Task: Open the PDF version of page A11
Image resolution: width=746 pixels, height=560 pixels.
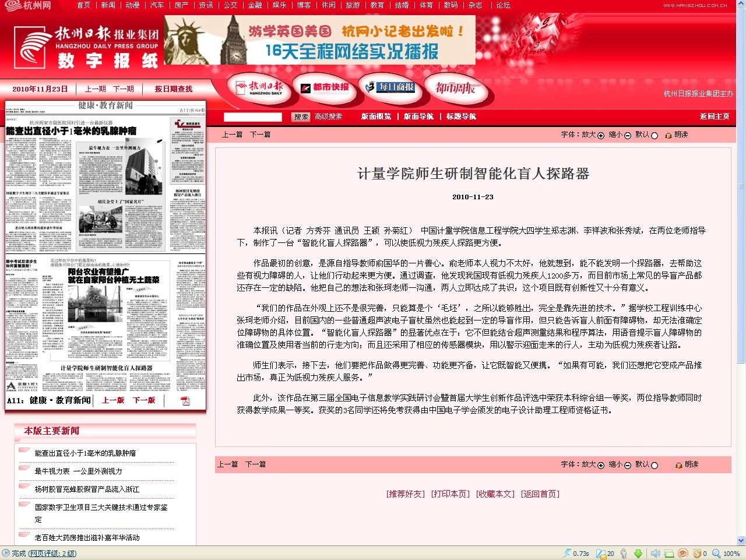Action: (x=185, y=400)
